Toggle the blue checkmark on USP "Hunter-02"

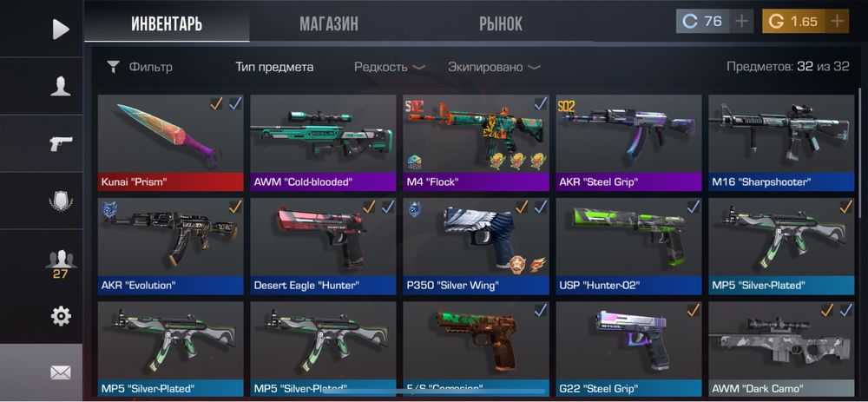[x=693, y=208]
